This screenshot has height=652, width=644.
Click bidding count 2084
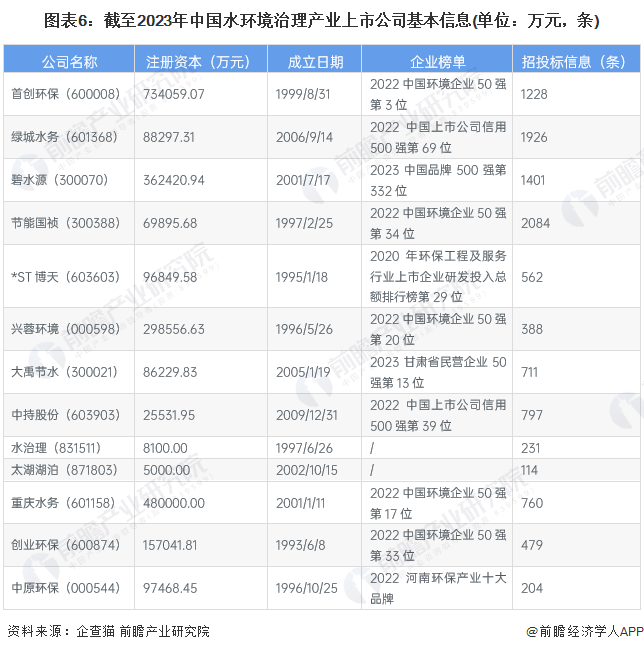click(535, 223)
